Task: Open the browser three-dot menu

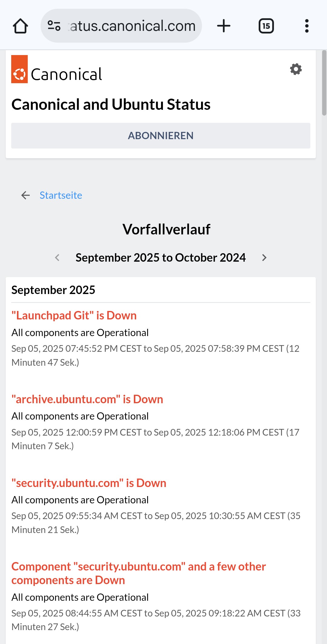Action: point(307,26)
